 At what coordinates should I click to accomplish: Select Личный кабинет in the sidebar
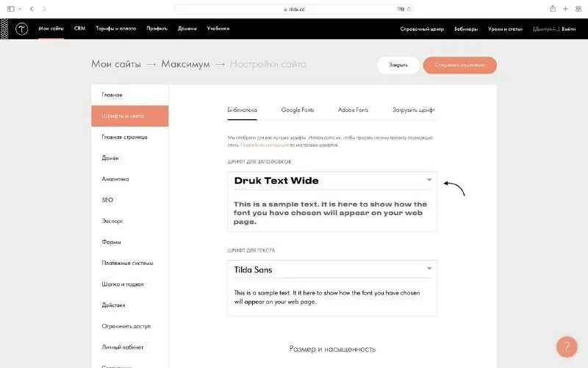(x=130, y=347)
